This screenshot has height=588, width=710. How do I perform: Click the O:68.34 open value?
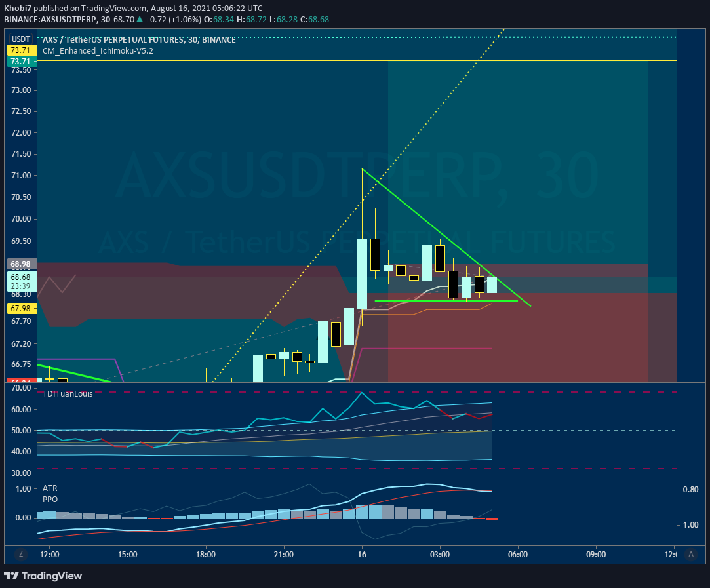point(219,20)
